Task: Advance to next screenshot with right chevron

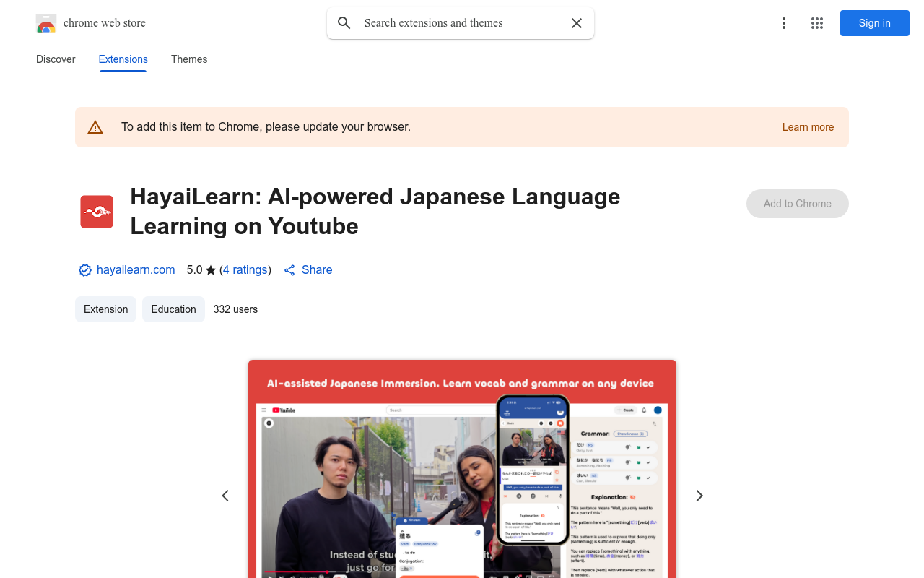Action: click(699, 496)
